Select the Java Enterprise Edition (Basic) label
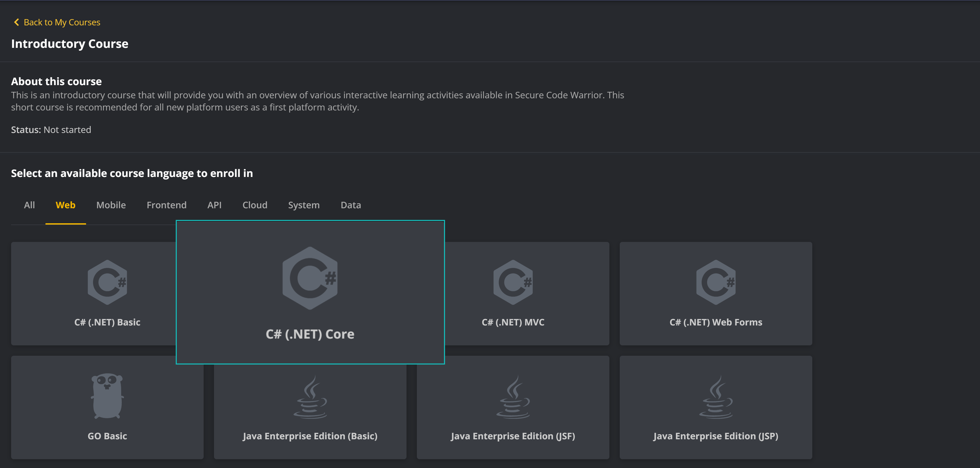The image size is (980, 468). 310,436
